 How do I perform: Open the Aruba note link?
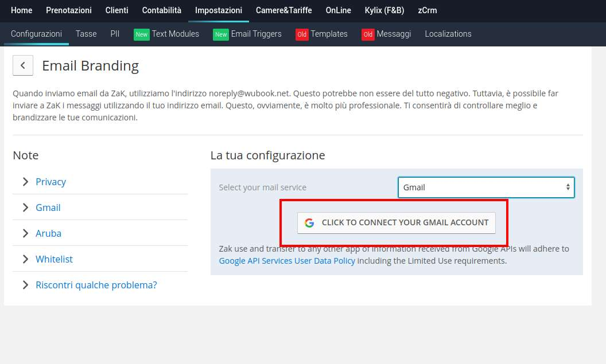tap(48, 233)
